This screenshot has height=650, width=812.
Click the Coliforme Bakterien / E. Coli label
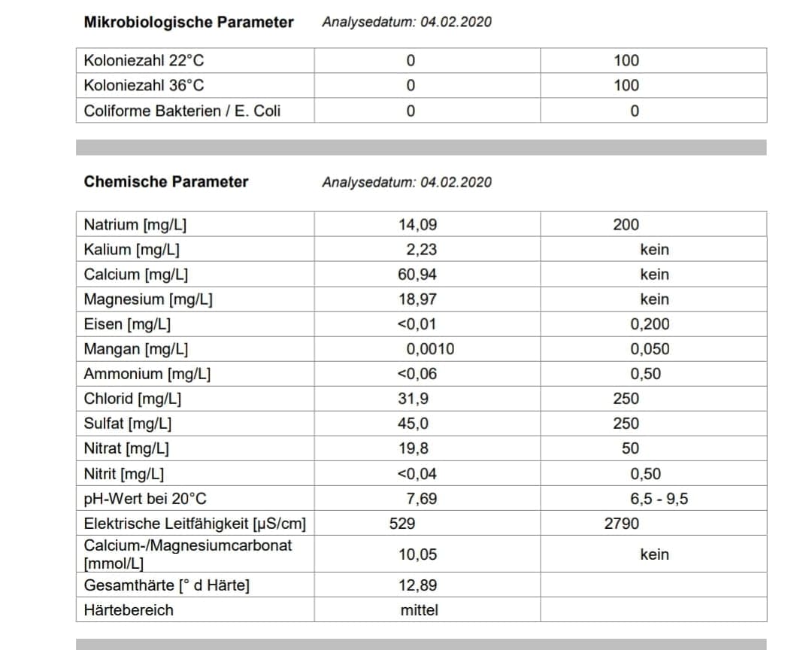point(182,111)
